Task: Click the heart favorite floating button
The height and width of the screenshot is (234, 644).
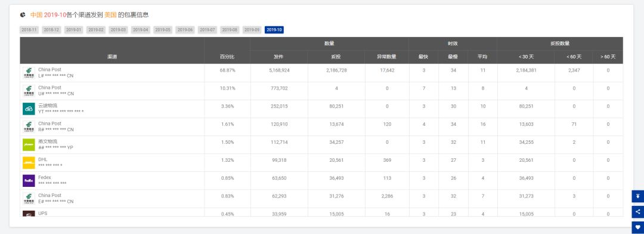Action: [638, 227]
